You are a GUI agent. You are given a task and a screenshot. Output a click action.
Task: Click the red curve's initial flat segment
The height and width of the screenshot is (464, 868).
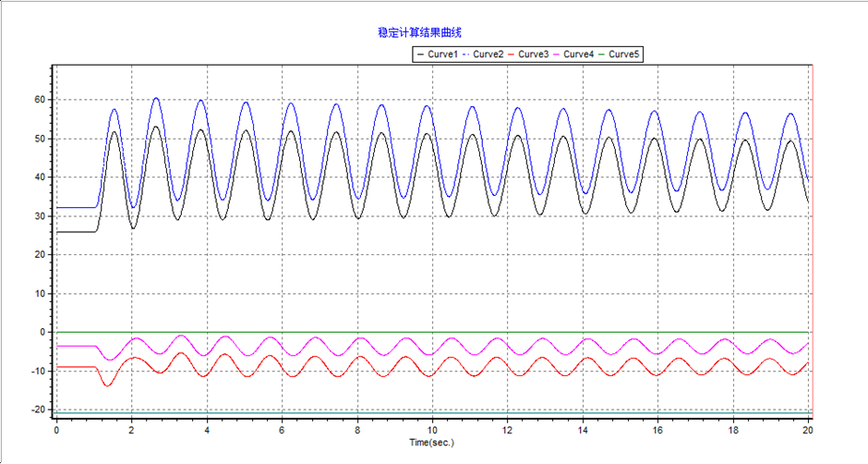76,367
